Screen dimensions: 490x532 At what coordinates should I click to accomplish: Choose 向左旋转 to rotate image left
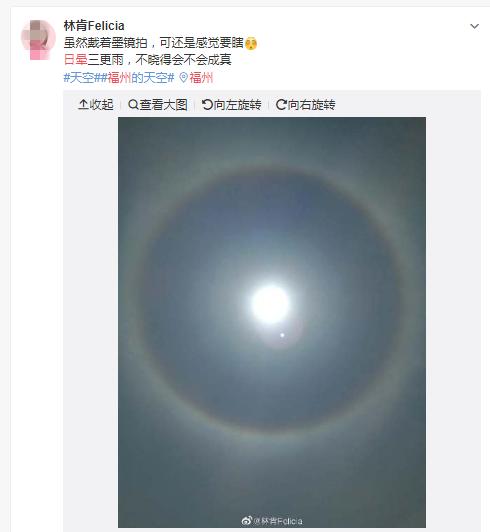[232, 104]
